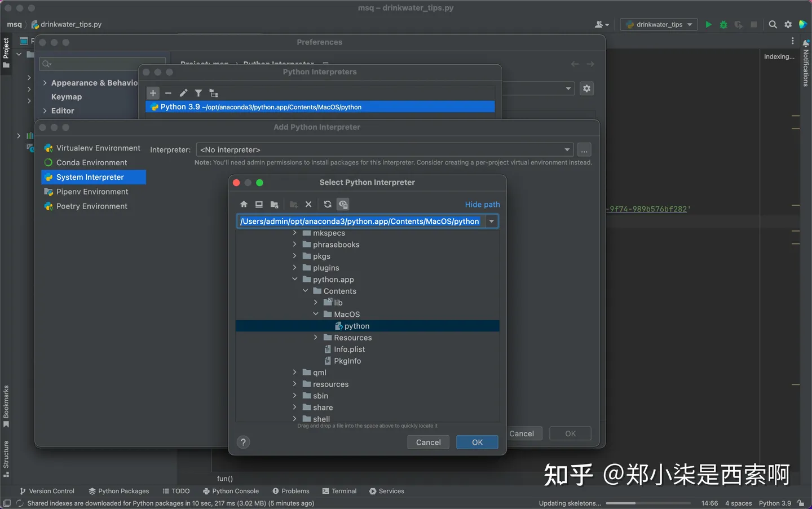Click the Delete (X) icon in file chooser

(308, 205)
